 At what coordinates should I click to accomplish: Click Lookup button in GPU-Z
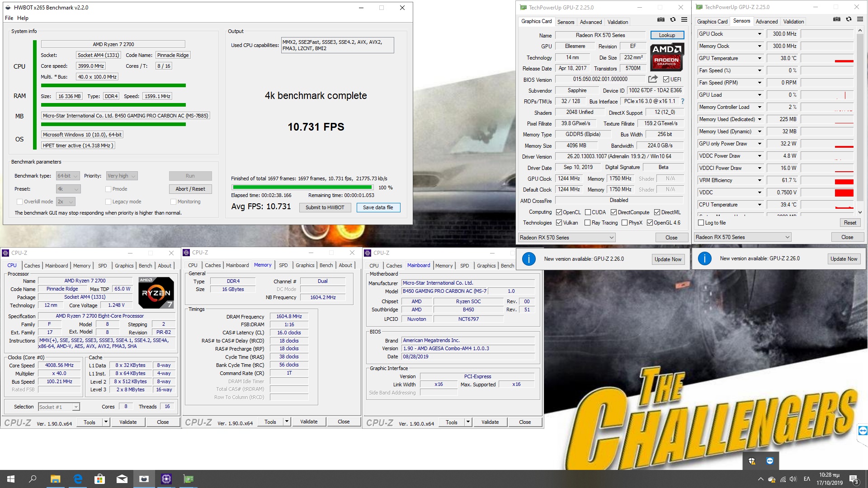(x=667, y=35)
